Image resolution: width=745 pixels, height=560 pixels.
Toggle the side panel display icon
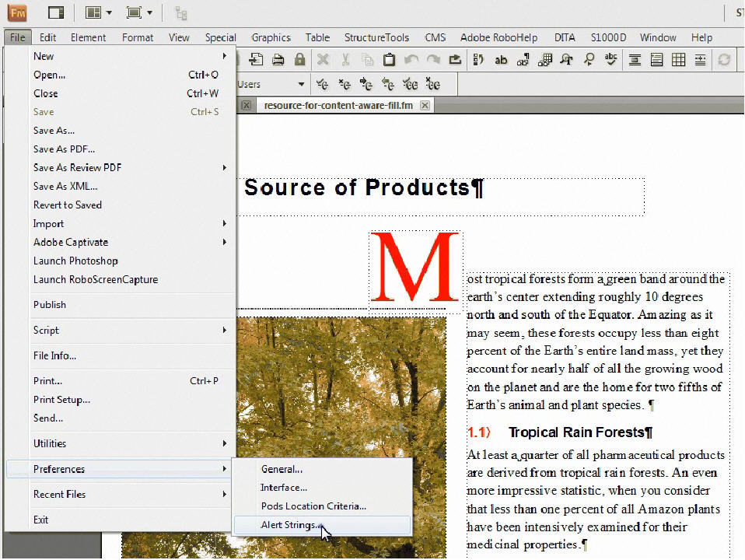(x=56, y=12)
